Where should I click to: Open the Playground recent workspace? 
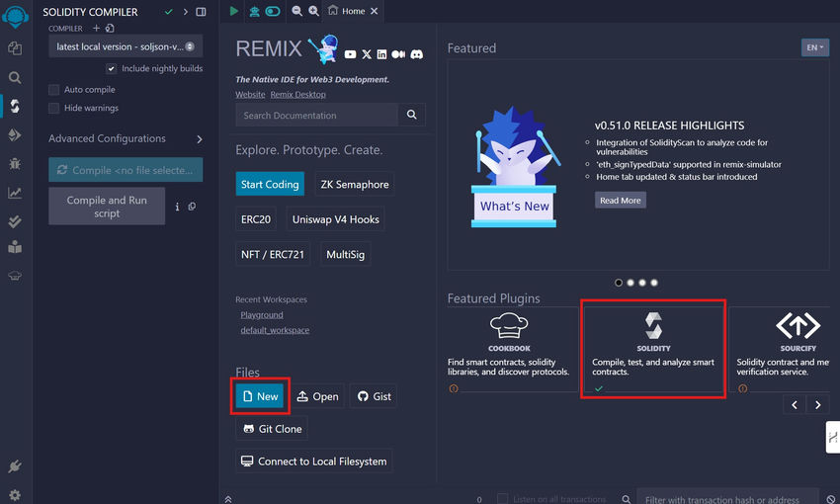point(262,315)
